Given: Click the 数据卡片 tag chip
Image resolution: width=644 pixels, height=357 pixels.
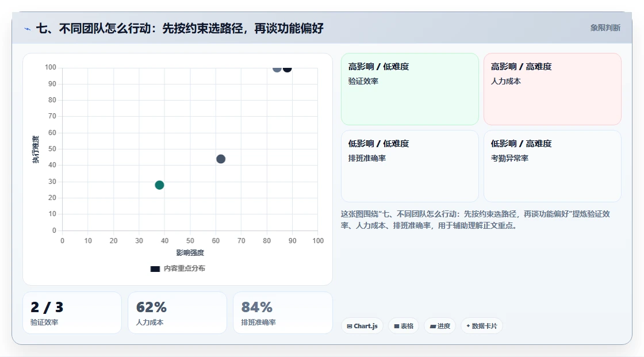Looking at the screenshot, I should pos(482,326).
